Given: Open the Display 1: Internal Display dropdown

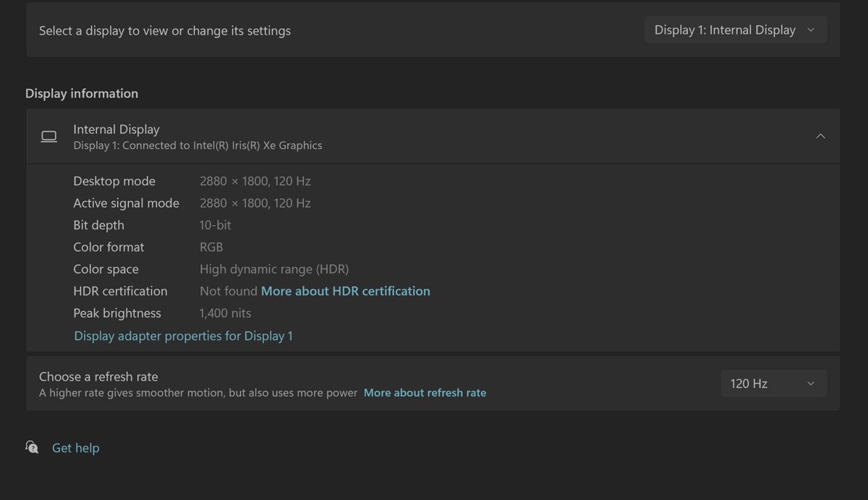Looking at the screenshot, I should pyautogui.click(x=736, y=30).
